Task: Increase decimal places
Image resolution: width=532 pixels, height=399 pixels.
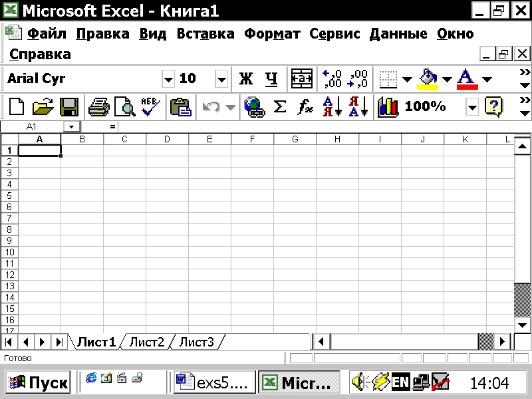Action: tap(332, 78)
